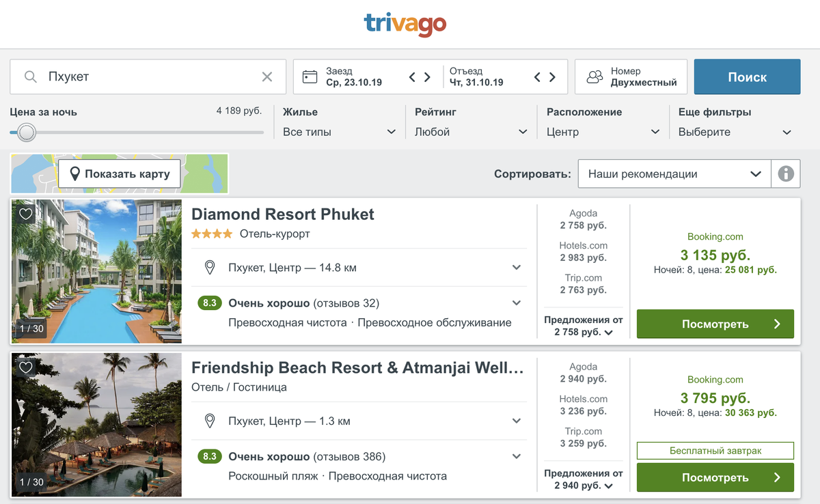Click the guests icon in Номер
The image size is (820, 504).
595,76
